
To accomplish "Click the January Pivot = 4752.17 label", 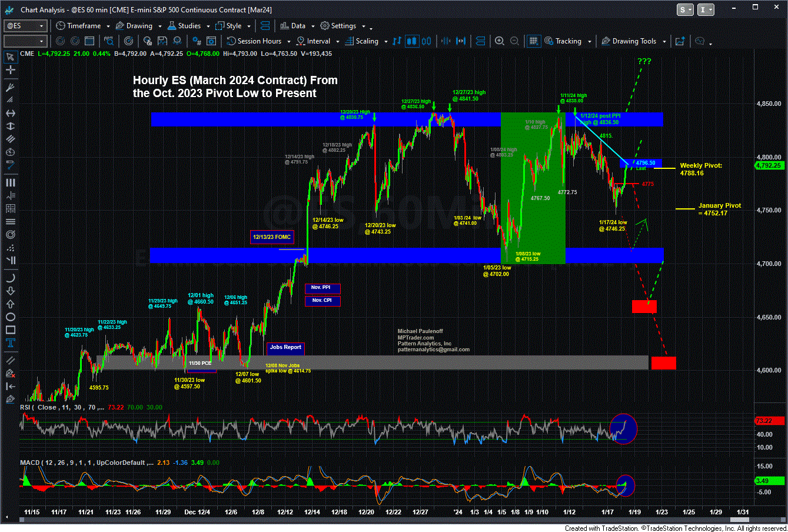I will (719, 210).
